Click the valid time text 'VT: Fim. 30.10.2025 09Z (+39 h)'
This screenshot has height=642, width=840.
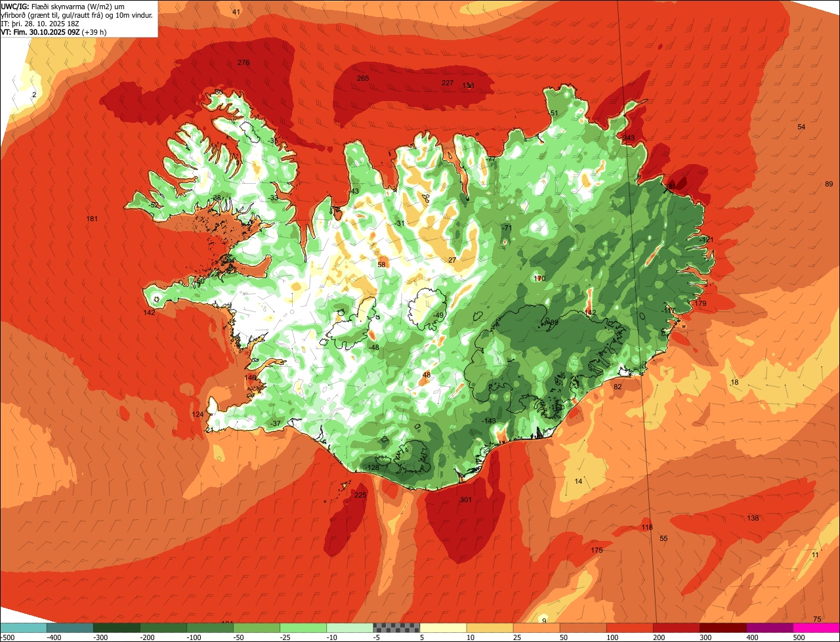[54, 32]
